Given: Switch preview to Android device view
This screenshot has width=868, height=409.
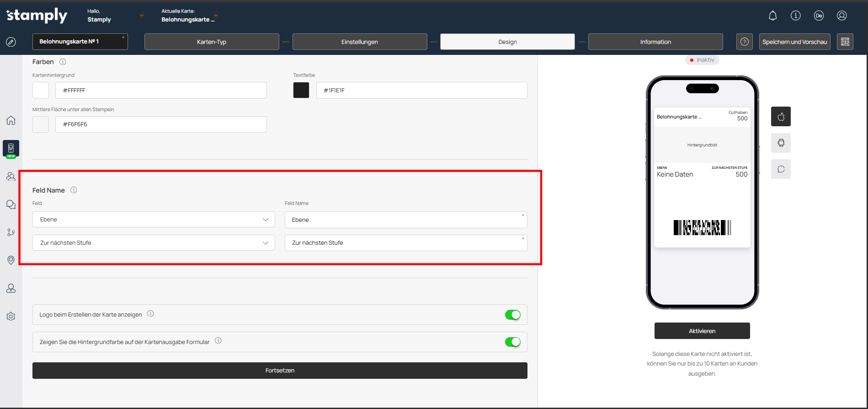Looking at the screenshot, I should pos(781,143).
